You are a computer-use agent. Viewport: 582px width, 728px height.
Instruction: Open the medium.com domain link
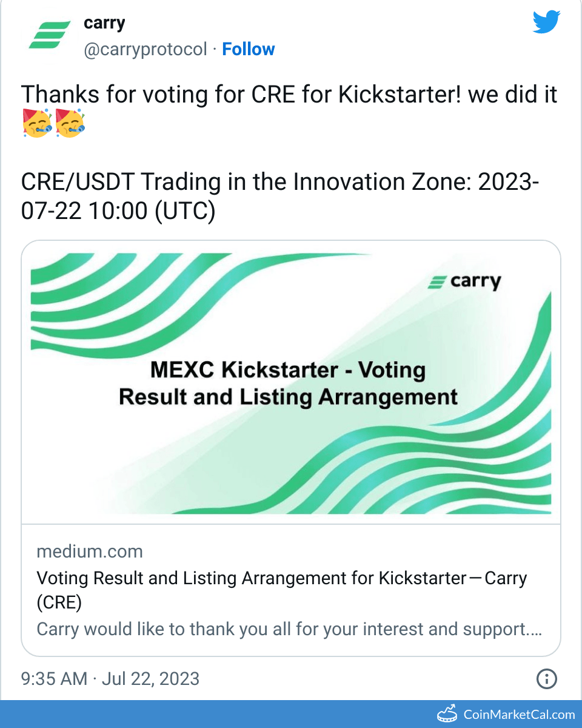pyautogui.click(x=90, y=551)
